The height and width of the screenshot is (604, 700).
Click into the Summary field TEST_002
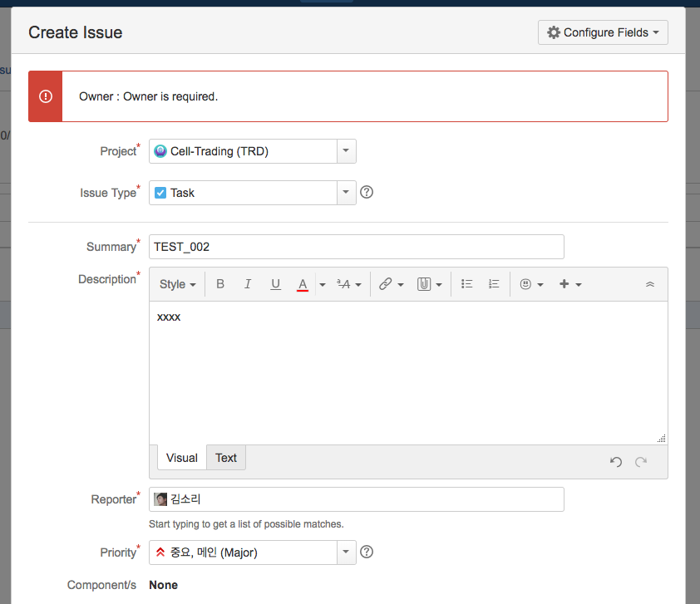(x=357, y=247)
